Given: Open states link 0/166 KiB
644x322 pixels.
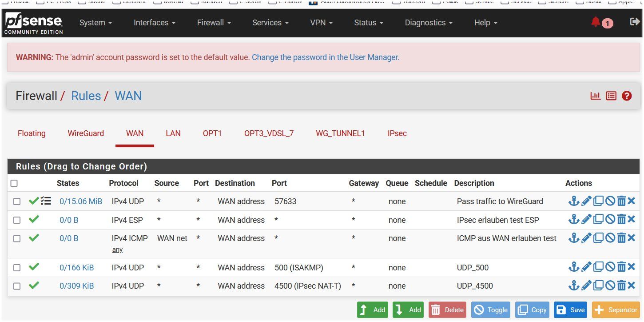Looking at the screenshot, I should (x=77, y=268).
